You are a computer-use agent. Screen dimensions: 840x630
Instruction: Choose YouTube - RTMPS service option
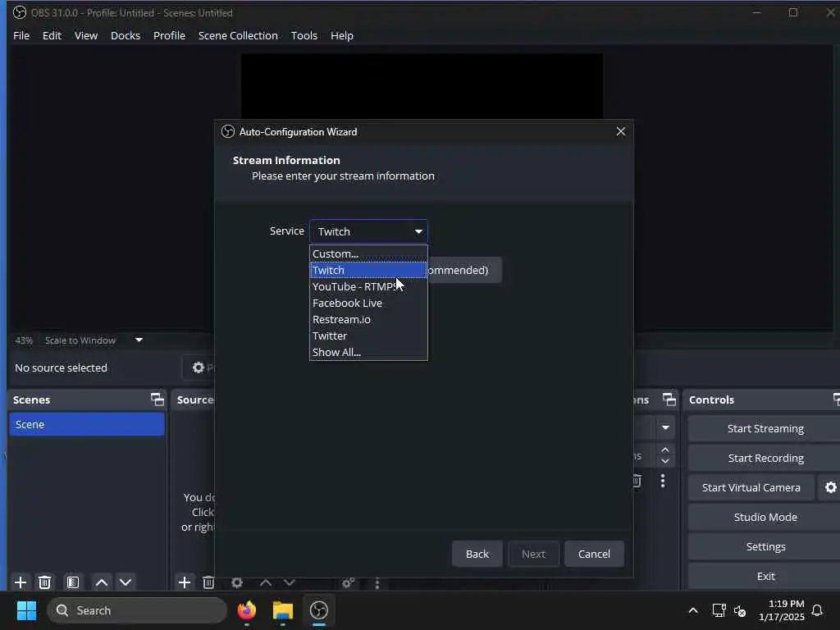pos(368,286)
